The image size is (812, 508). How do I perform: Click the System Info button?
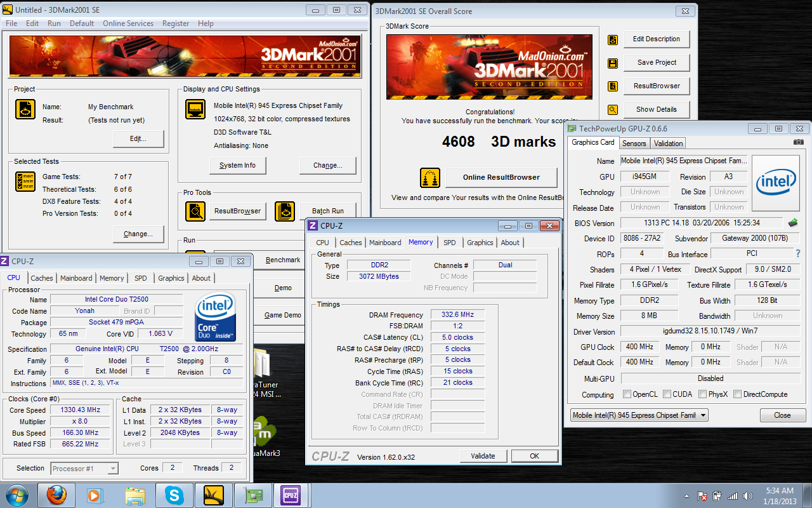click(x=238, y=166)
